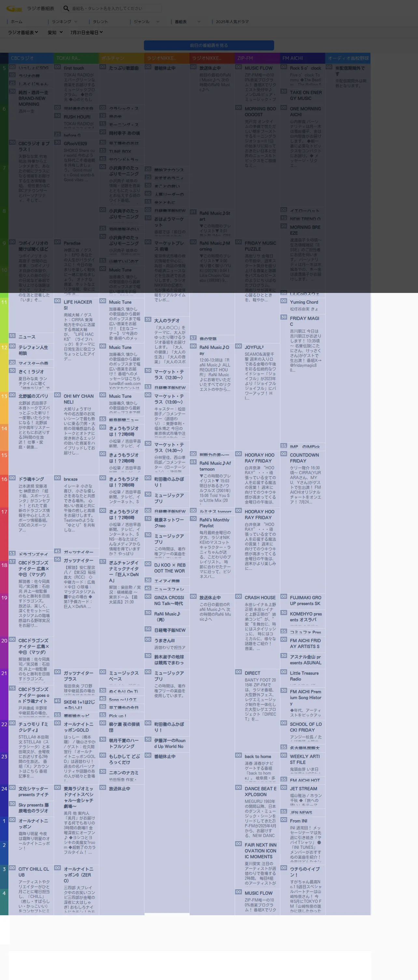Open the OH! MY CHANNEL! program
The image size is (418, 980).
[x=78, y=399]
